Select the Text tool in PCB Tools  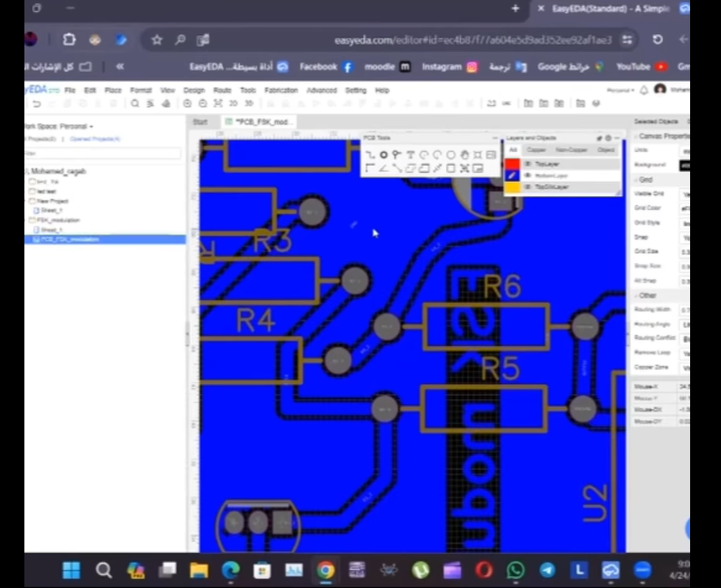pos(410,155)
